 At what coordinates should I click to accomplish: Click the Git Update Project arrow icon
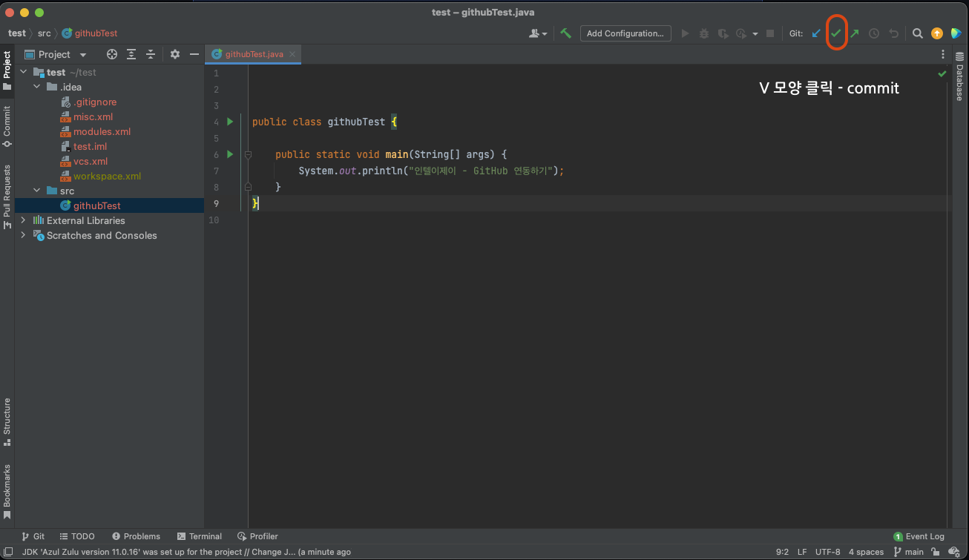pos(817,33)
